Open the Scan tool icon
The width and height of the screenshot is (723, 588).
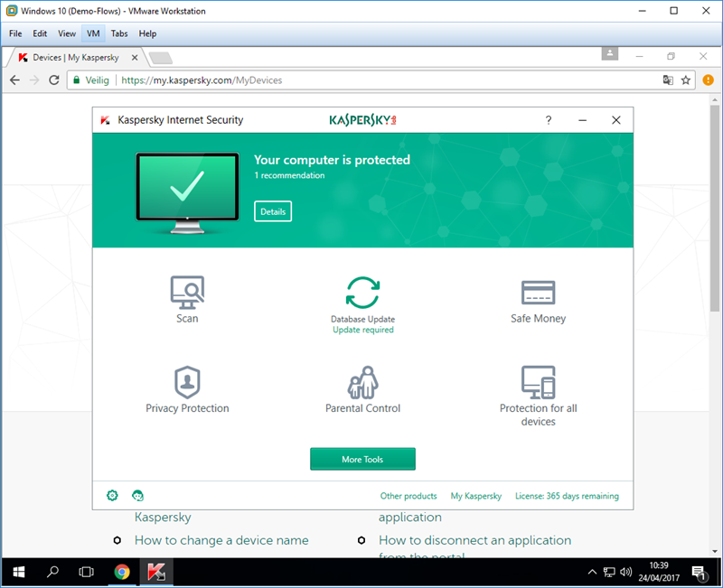click(x=187, y=291)
